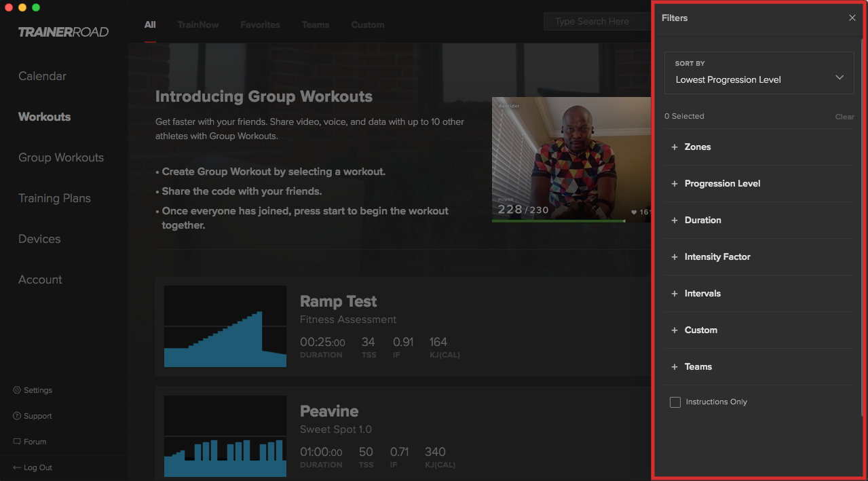Switch to the All tab

click(x=150, y=24)
